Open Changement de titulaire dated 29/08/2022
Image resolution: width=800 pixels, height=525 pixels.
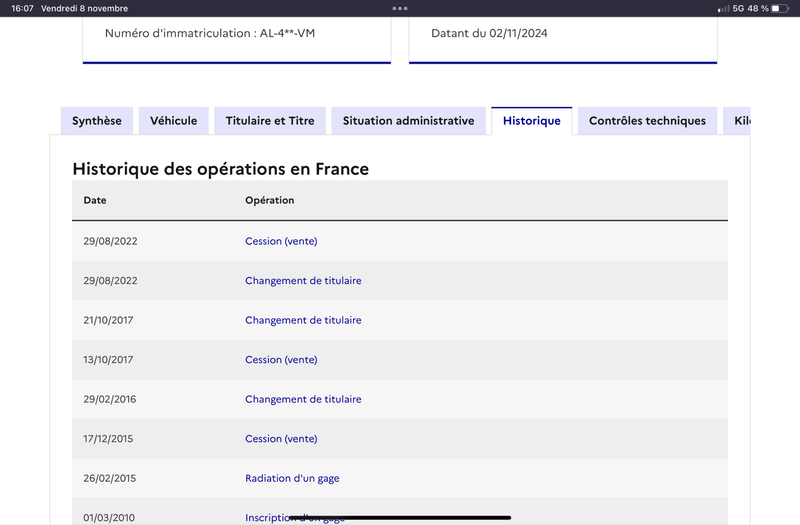click(303, 281)
